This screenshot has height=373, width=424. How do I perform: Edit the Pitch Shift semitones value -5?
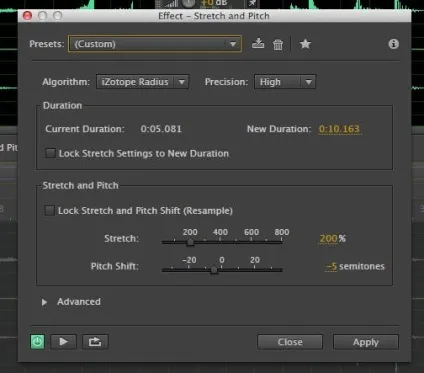pyautogui.click(x=331, y=266)
